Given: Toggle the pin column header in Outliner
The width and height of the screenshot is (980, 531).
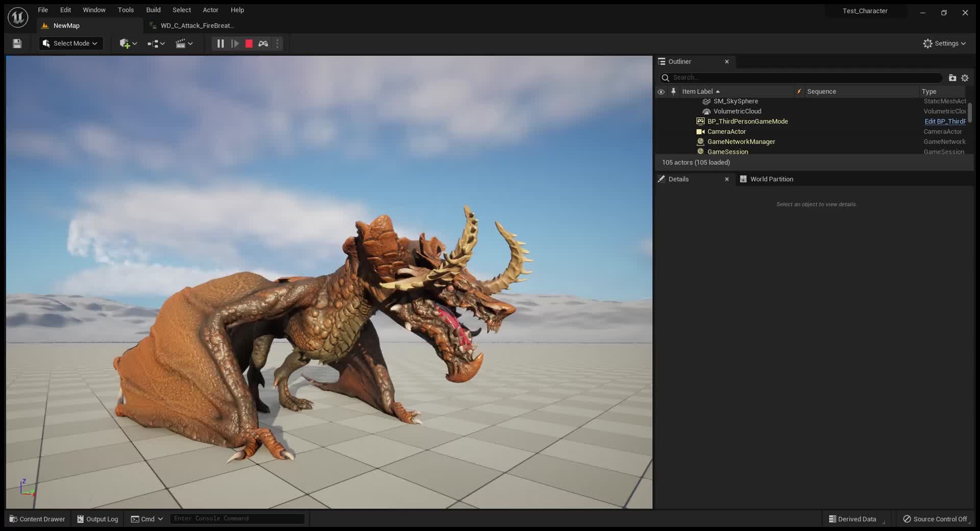Looking at the screenshot, I should [x=673, y=91].
